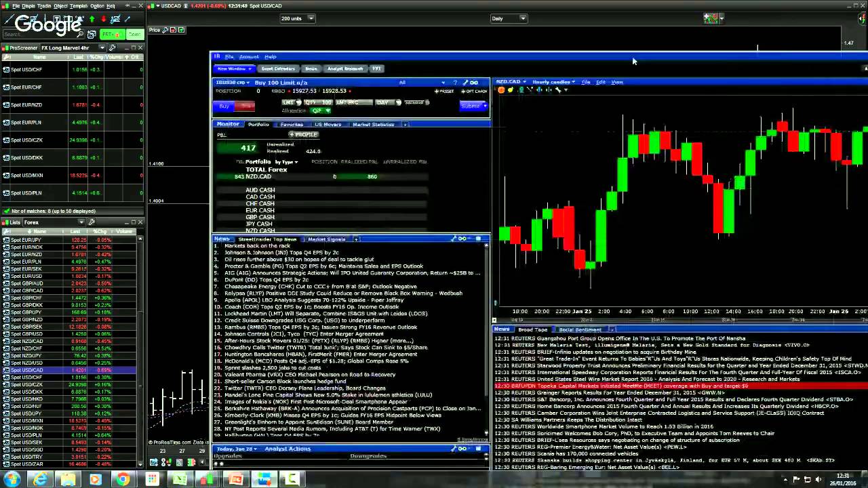
Task: Click the Spot EUR/NZD screener row
Action: coord(71,105)
